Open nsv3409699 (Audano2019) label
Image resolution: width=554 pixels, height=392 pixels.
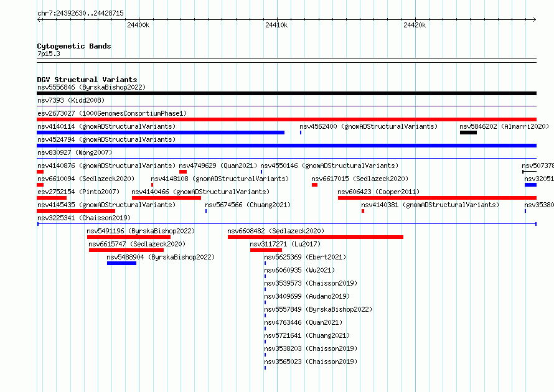click(x=307, y=296)
